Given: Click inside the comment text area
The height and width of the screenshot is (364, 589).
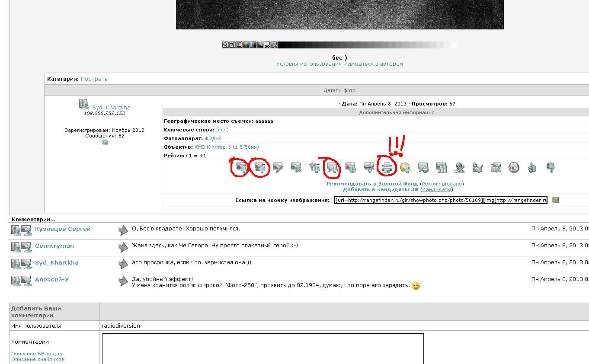Looking at the screenshot, I should click(262, 348).
